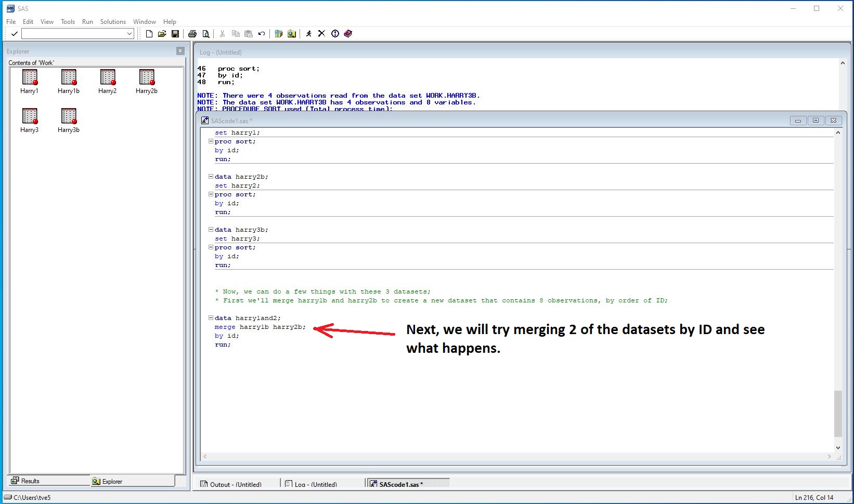Click the Print icon in toolbar
The height and width of the screenshot is (504, 854).
192,34
